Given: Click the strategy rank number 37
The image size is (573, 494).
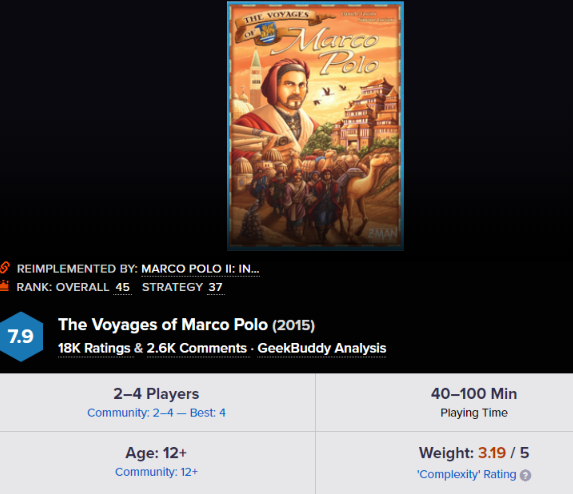Looking at the screenshot, I should tap(215, 287).
